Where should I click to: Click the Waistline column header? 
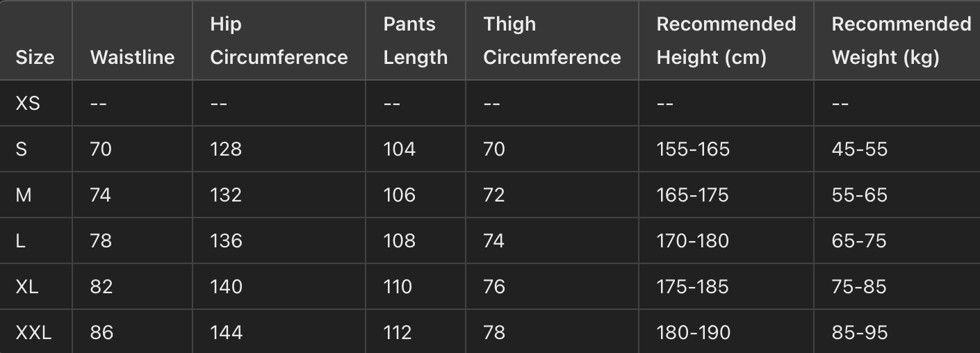point(132,57)
